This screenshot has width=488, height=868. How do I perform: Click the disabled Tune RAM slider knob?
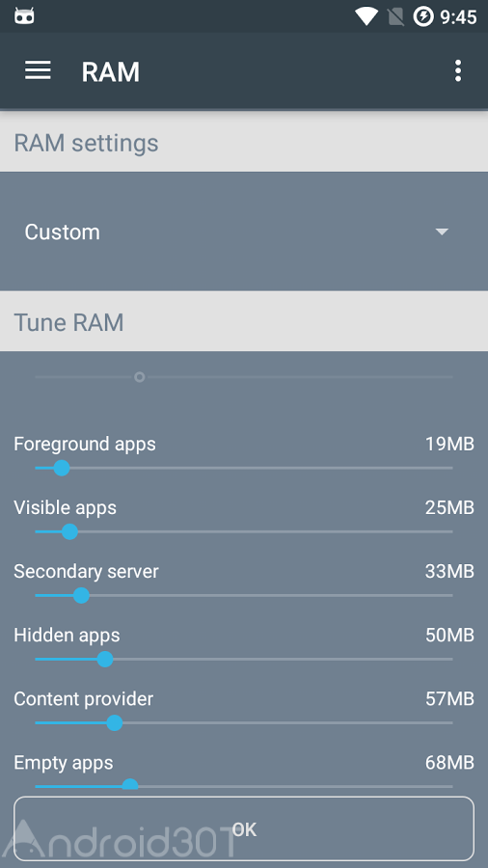(140, 377)
